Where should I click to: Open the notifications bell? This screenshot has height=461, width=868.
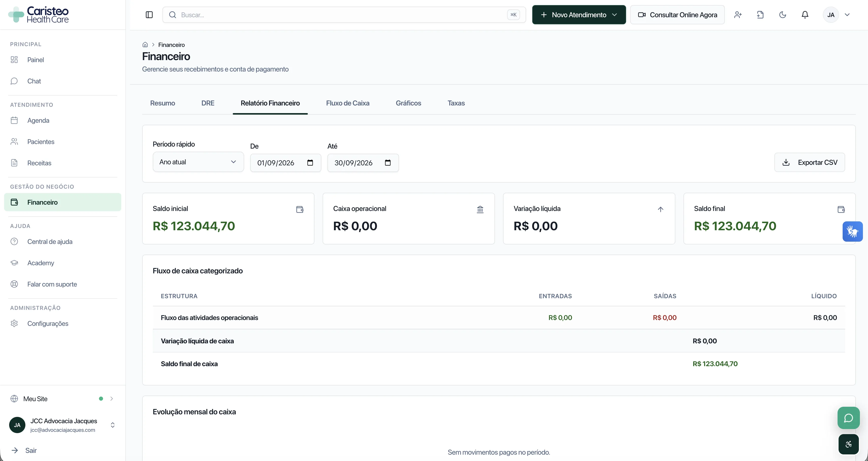pos(805,15)
